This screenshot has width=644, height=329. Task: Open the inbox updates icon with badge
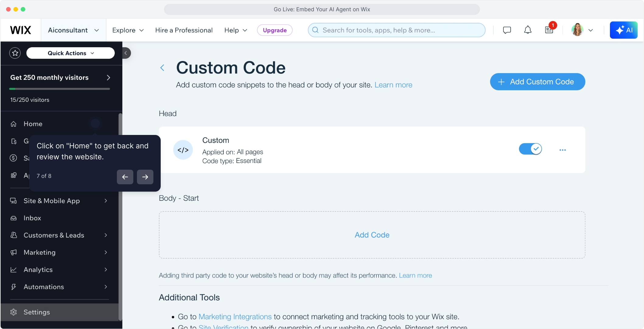click(x=549, y=30)
